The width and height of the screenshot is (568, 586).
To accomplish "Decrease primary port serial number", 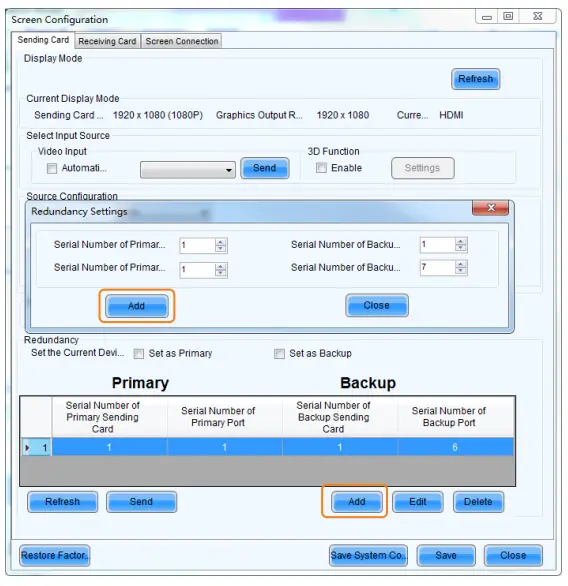I will click(x=220, y=273).
